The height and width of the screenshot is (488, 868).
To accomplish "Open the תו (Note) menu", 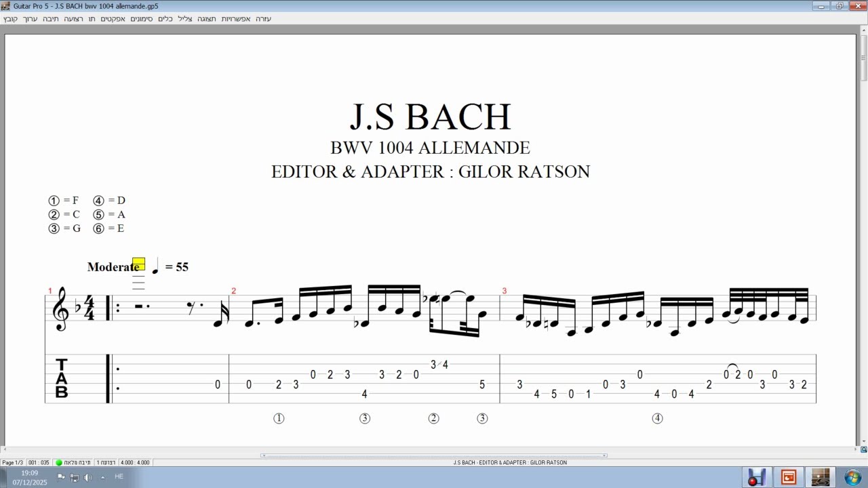I will click(x=92, y=19).
